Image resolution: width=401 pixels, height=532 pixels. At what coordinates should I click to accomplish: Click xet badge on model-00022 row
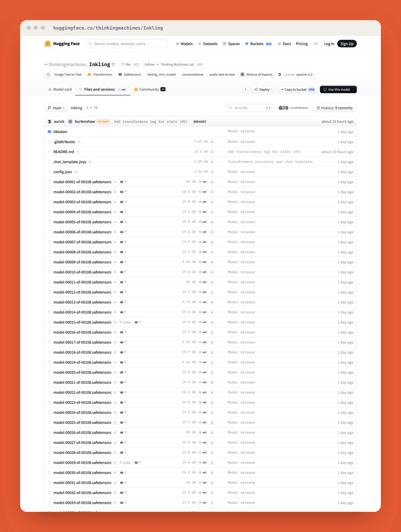click(x=202, y=392)
